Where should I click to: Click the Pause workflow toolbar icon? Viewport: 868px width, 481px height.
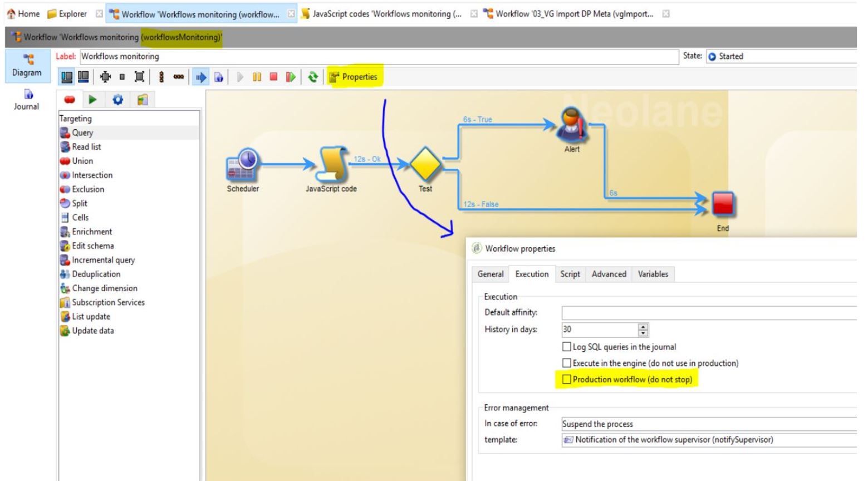[257, 77]
